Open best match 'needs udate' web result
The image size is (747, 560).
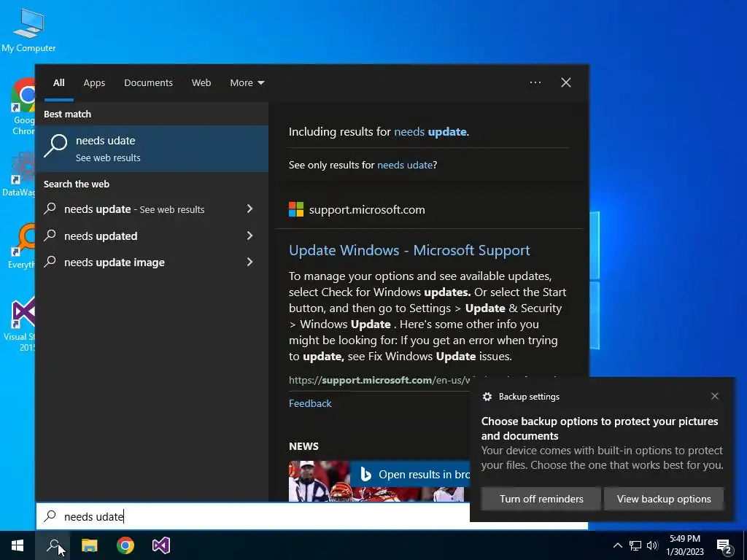coord(152,149)
